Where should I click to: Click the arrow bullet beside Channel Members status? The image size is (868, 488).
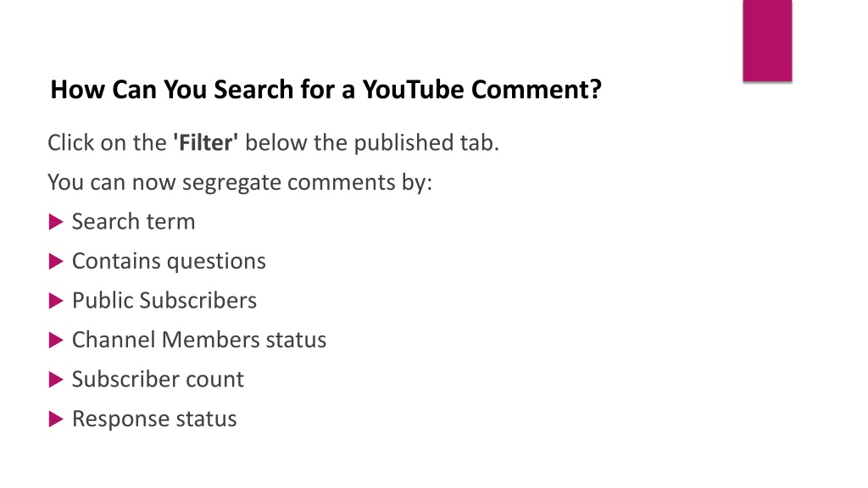click(56, 340)
